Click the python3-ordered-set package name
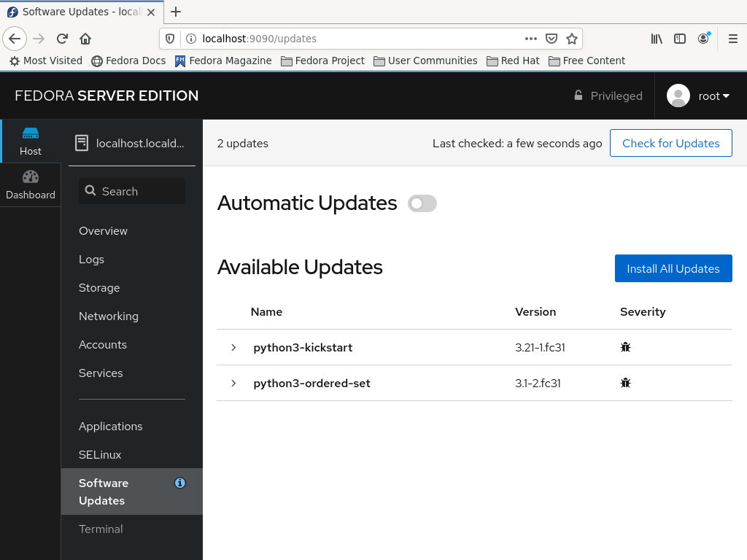Viewport: 747px width, 560px height. click(312, 383)
